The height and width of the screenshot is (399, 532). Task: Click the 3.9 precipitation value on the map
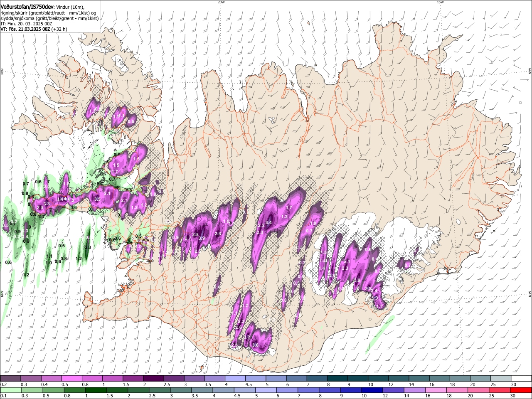(x=202, y=238)
